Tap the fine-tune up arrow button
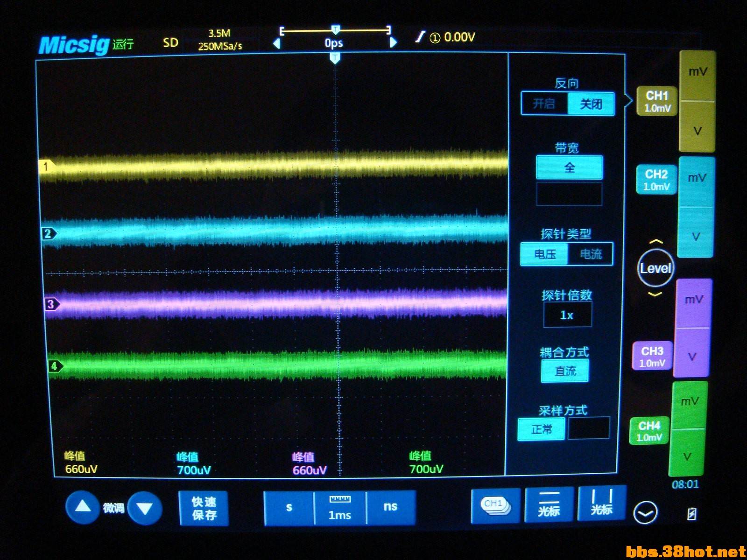Image resolution: width=747 pixels, height=560 pixels. click(83, 506)
